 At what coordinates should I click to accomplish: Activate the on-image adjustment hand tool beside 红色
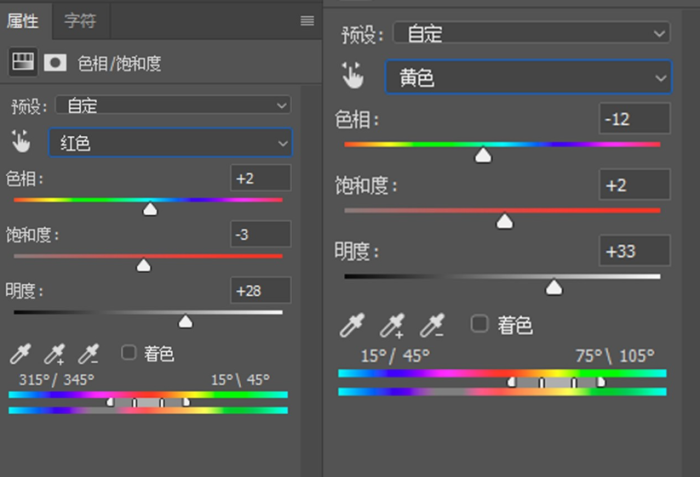(21, 141)
